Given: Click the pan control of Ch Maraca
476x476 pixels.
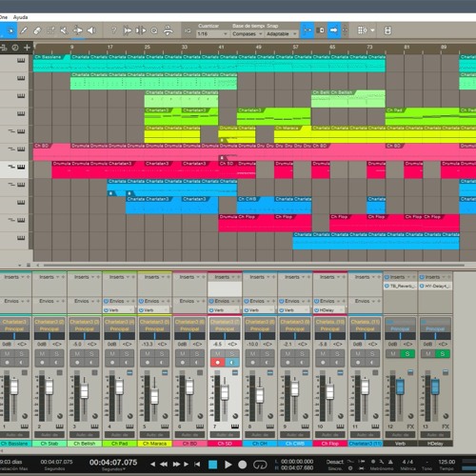Looking at the screenshot, I should [154, 336].
